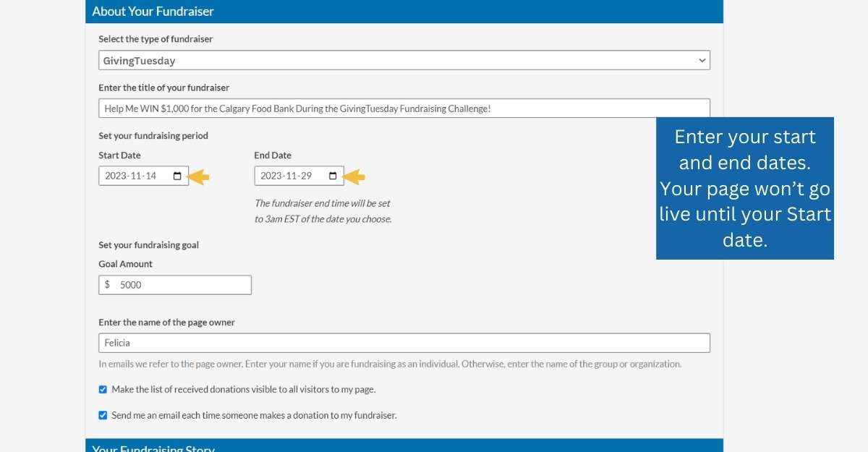Click the blue start and end dates callout
The height and width of the screenshot is (452, 868).
click(745, 188)
